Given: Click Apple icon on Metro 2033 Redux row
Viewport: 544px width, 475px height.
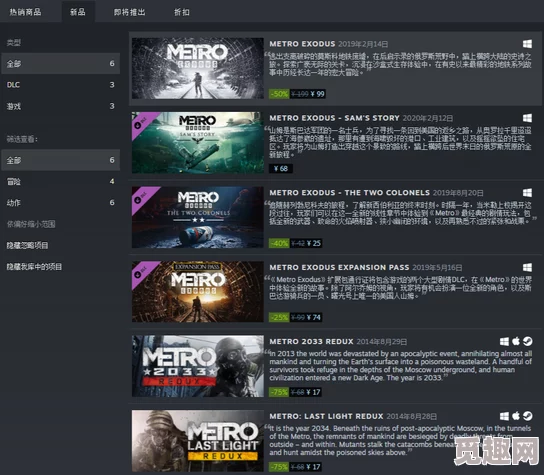Looking at the screenshot, I should click(516, 341).
